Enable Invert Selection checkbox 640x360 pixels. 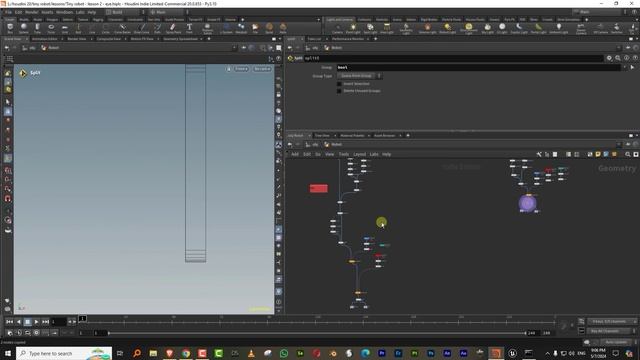pyautogui.click(x=339, y=84)
